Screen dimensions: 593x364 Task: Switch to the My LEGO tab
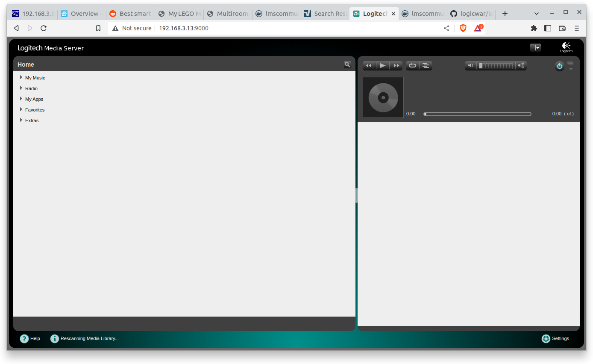tap(179, 14)
